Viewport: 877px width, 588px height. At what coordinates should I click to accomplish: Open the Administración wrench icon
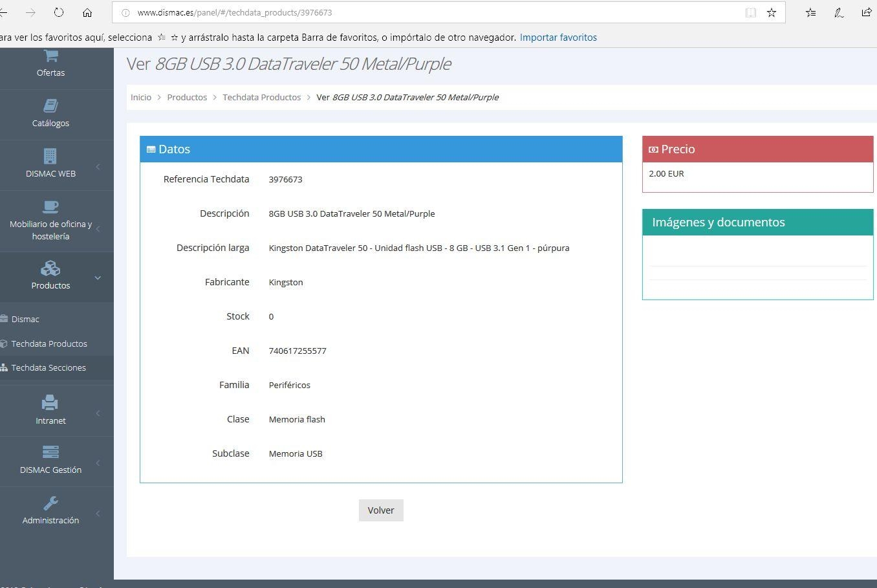coord(50,503)
